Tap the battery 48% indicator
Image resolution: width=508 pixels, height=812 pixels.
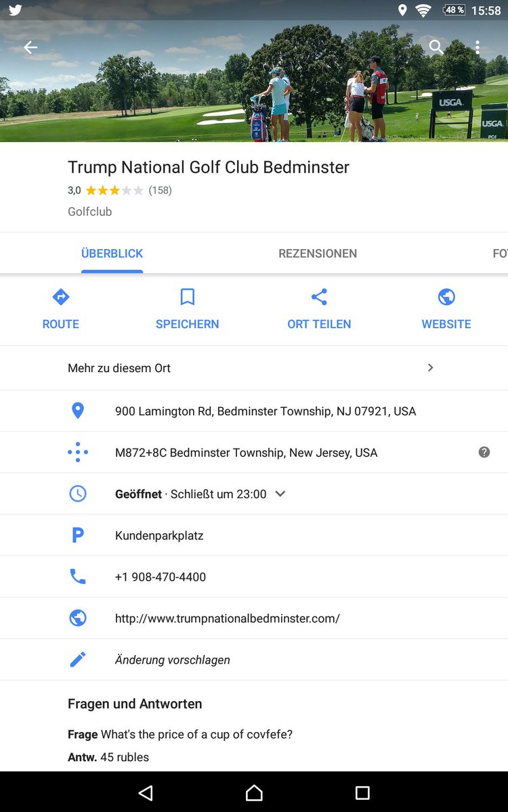(454, 10)
